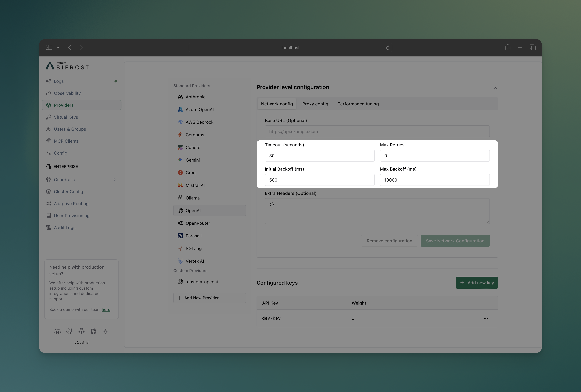Collapse the Provider level configuration panel
The image size is (581, 392).
tap(495, 88)
